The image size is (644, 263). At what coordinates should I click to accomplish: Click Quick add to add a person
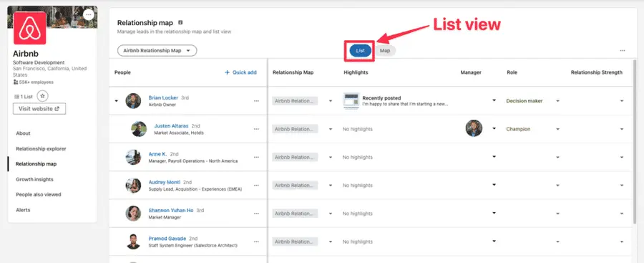point(240,72)
